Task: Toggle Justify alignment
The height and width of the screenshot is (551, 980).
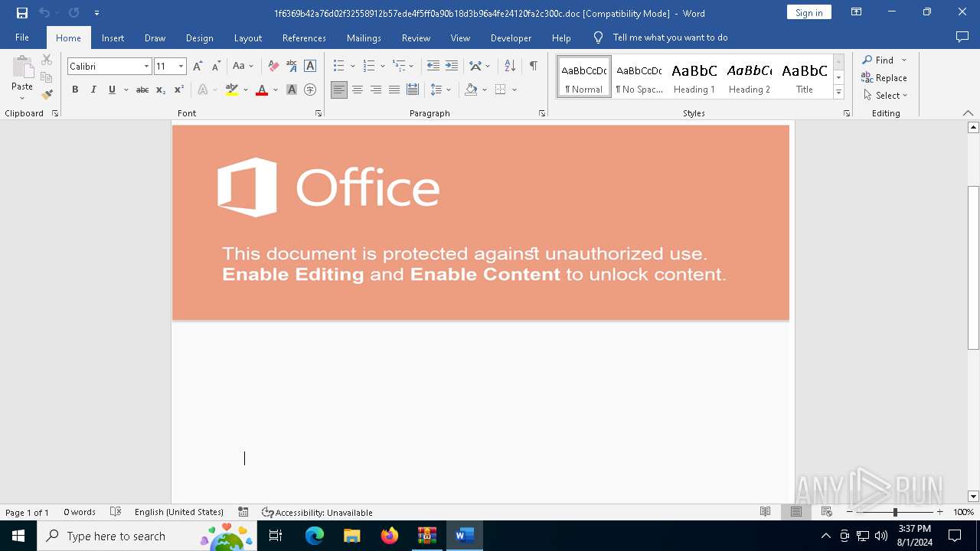Action: 394,90
